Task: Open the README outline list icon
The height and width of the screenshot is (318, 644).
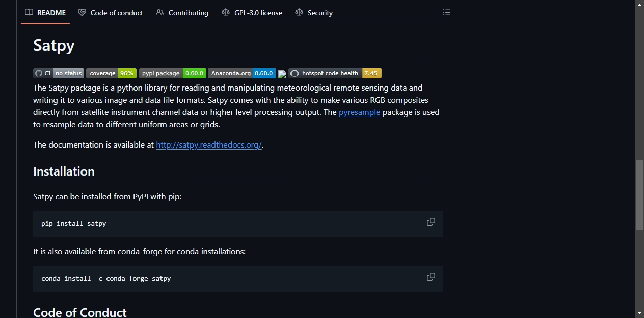Action: click(x=447, y=13)
